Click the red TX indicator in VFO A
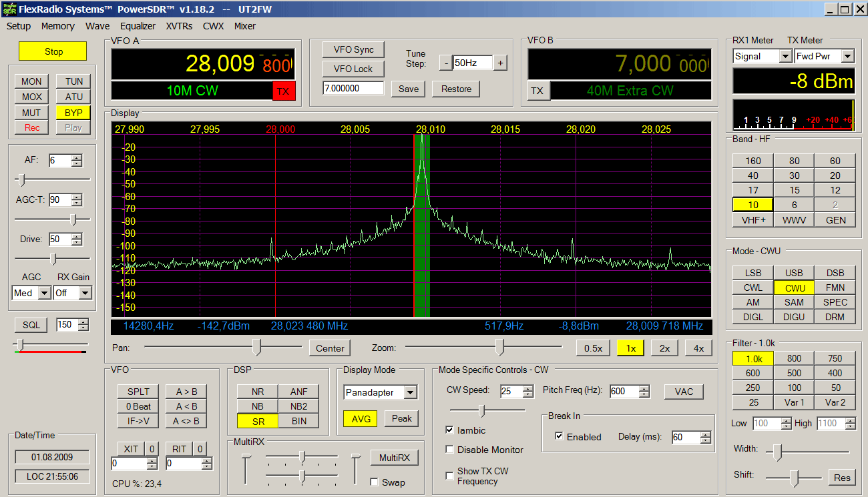 pyautogui.click(x=283, y=91)
